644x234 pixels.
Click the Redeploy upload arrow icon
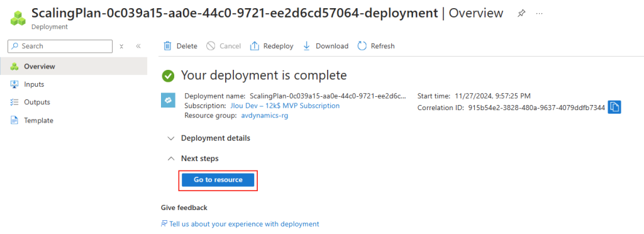255,46
